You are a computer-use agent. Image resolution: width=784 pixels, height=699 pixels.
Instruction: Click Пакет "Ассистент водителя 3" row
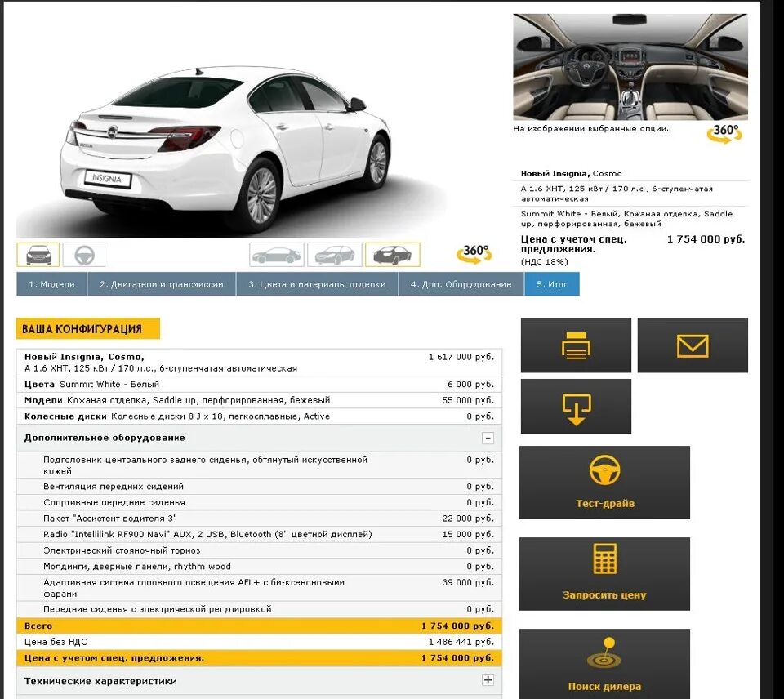coord(259,518)
